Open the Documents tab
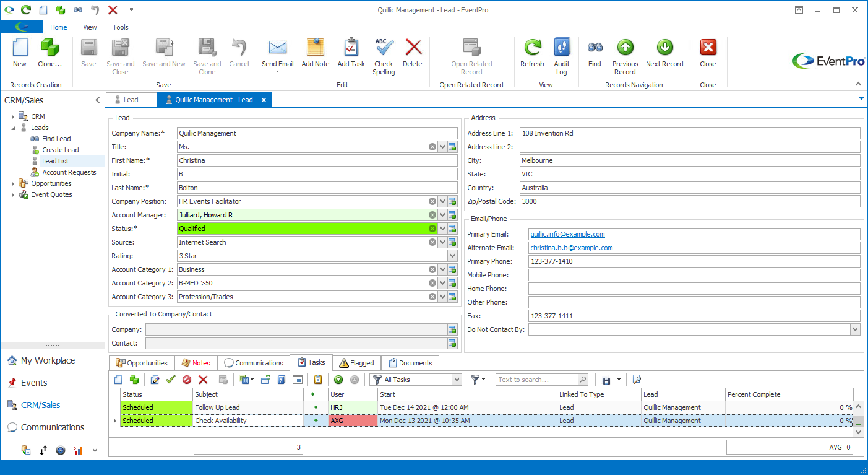Screen dimensions: 868x475 [x=410, y=363]
